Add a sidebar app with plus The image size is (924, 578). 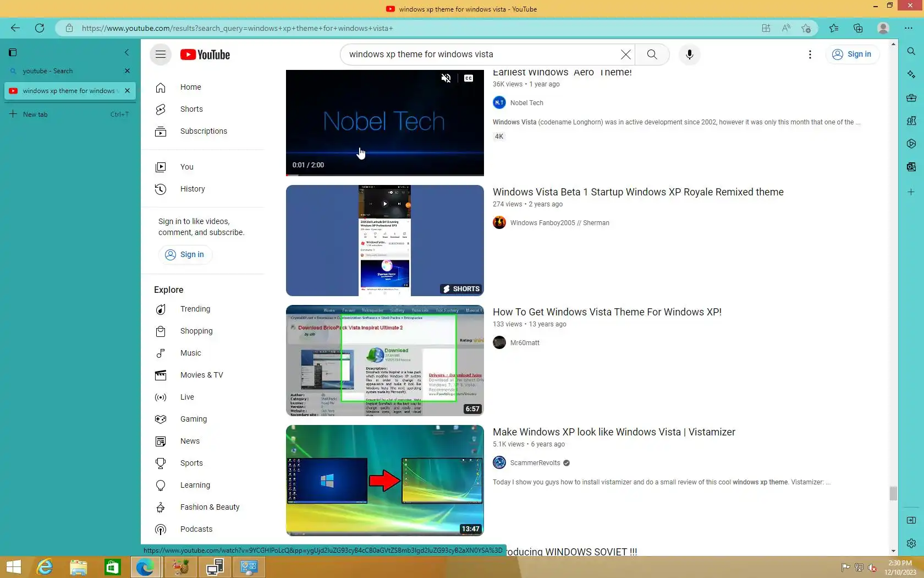[x=911, y=192]
